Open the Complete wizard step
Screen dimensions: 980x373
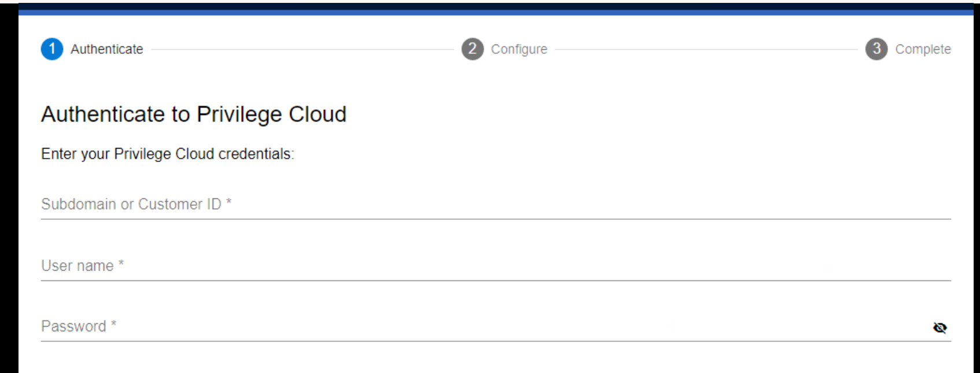click(923, 49)
